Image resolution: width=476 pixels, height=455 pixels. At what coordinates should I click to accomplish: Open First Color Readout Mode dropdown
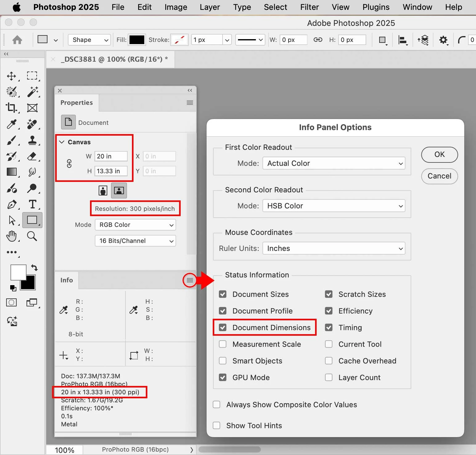[x=334, y=163]
